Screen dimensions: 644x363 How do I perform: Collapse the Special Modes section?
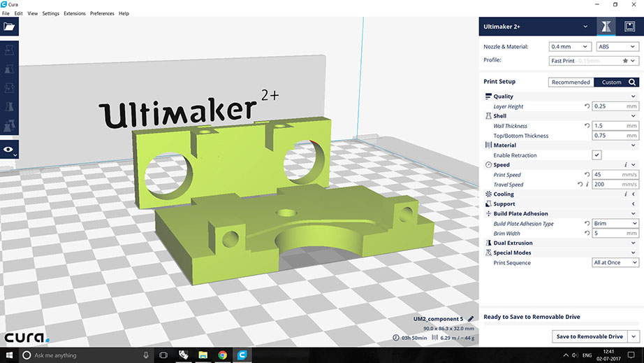[x=633, y=252]
